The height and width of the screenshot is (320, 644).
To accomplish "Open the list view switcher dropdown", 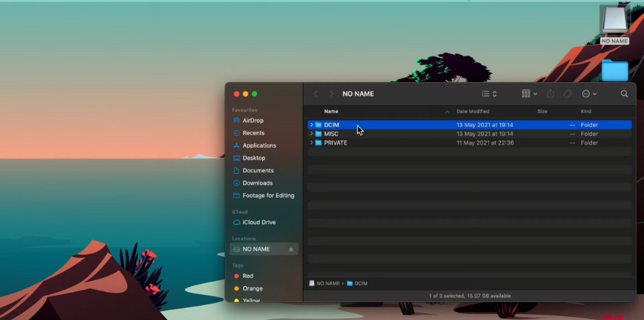I will (490, 94).
